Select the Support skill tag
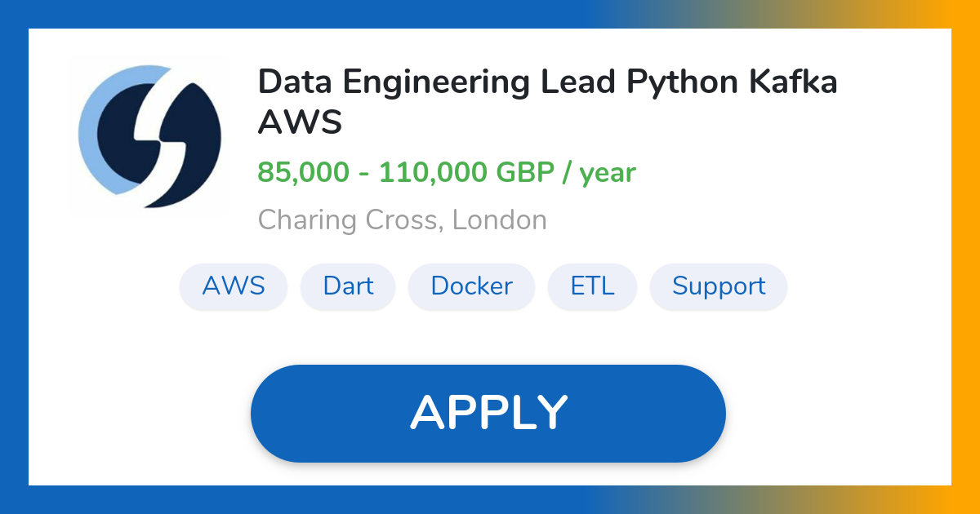Viewport: 980px width, 514px height. [x=718, y=286]
